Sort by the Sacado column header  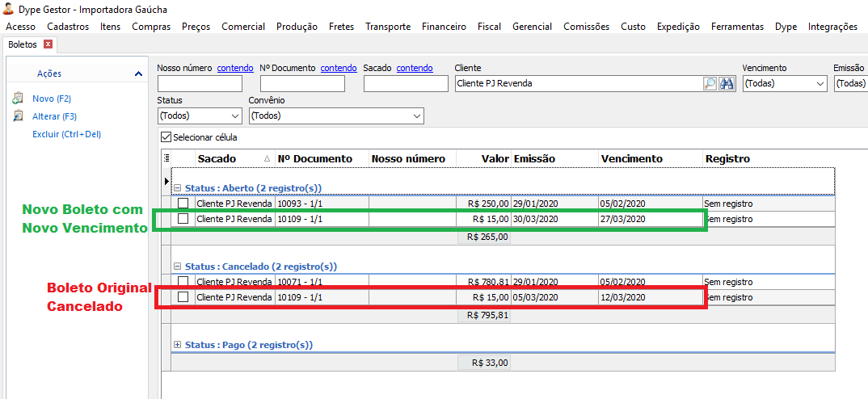[234, 159]
